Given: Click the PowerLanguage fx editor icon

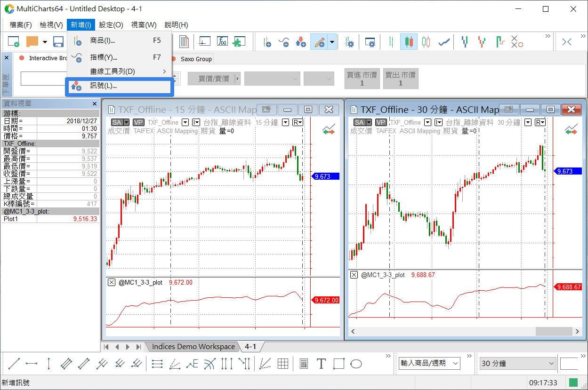Looking at the screenshot, I should tap(222, 41).
